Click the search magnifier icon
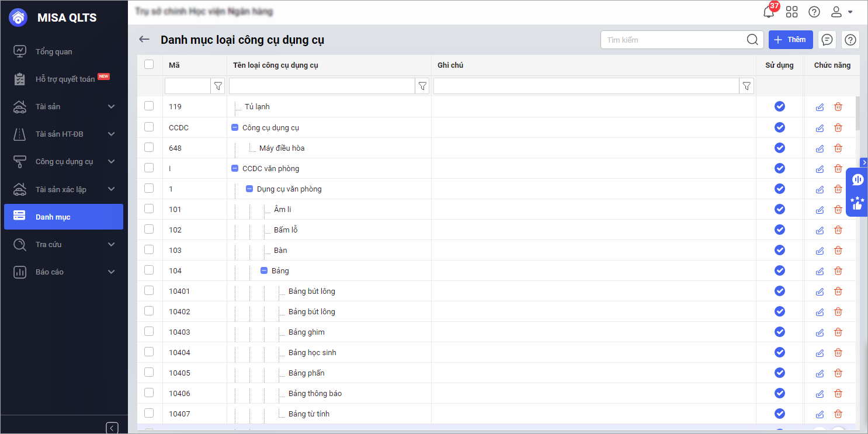The image size is (868, 434). (x=752, y=40)
